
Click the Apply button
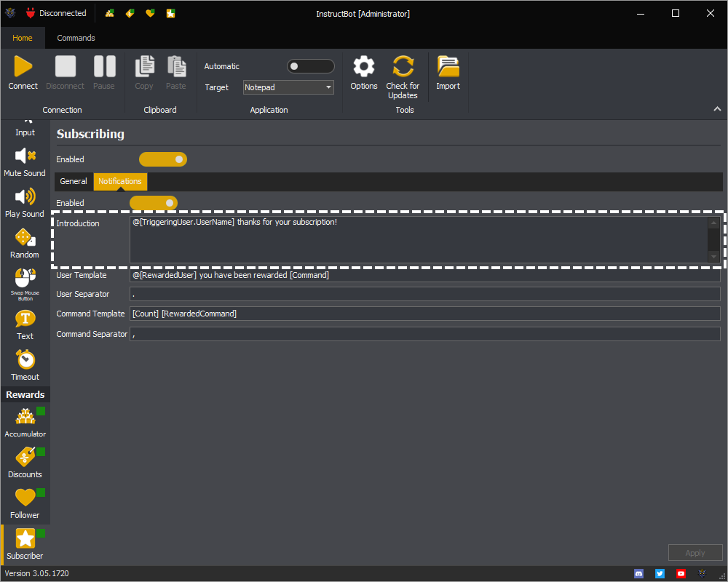pyautogui.click(x=695, y=553)
